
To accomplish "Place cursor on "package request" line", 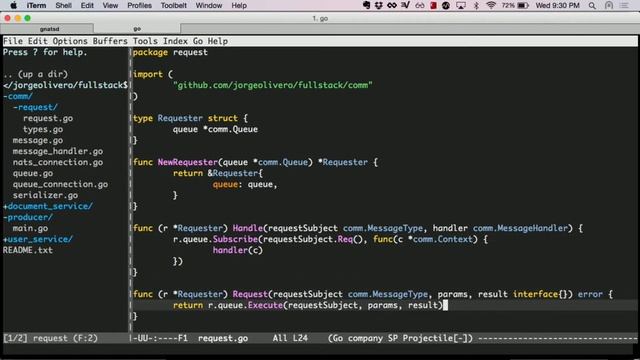I will tap(170, 52).
